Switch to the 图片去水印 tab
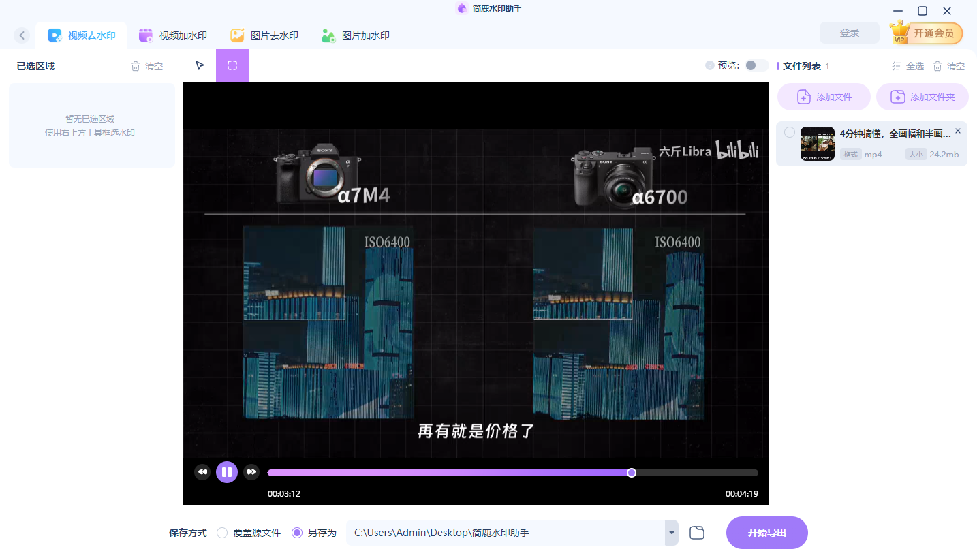This screenshot has height=560, width=977. point(264,35)
